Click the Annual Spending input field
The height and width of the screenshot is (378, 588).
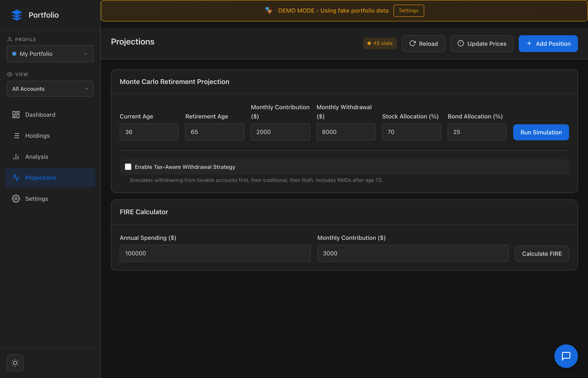(215, 253)
